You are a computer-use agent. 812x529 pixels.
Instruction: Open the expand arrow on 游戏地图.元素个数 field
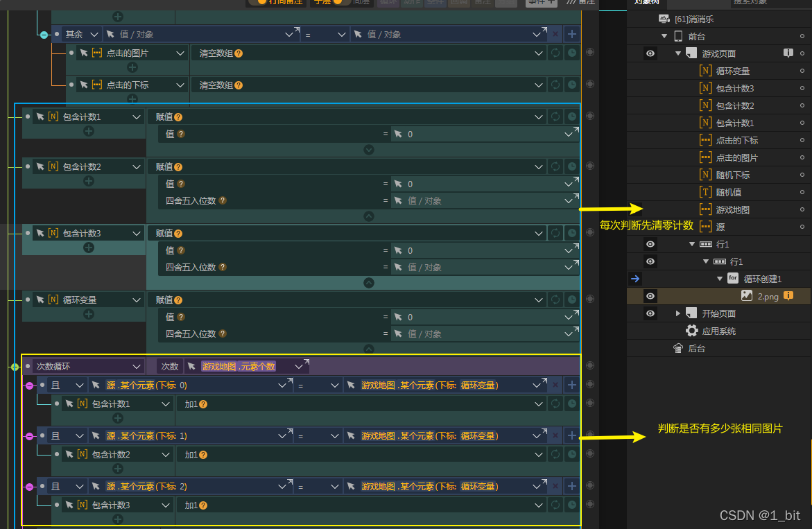click(306, 362)
